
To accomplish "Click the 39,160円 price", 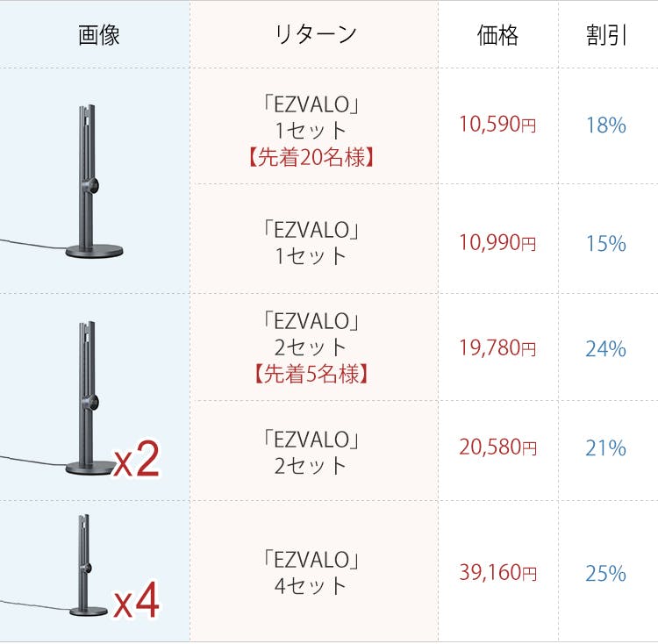I will tap(497, 574).
